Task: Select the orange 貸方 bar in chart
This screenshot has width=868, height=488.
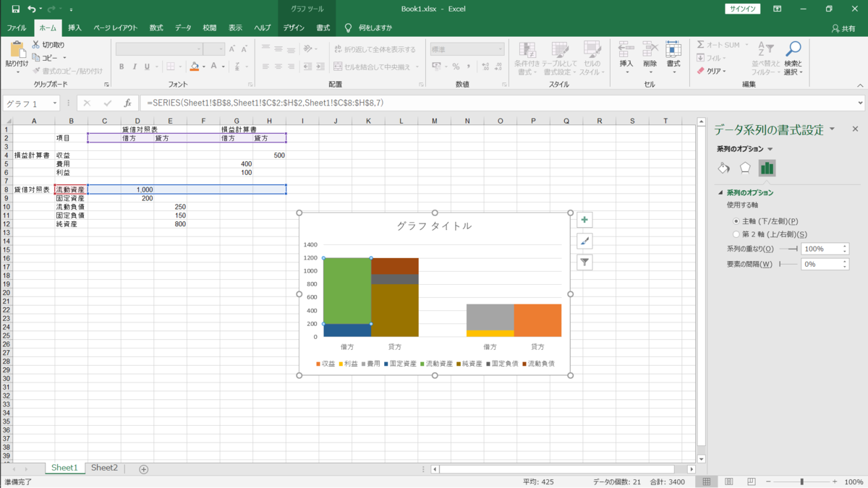Action: click(x=537, y=320)
